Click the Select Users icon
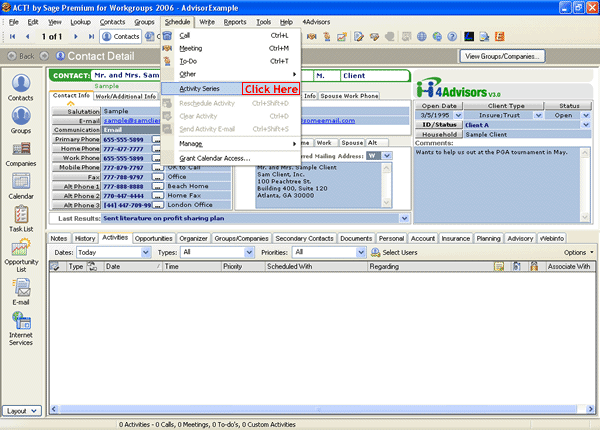 click(x=375, y=252)
